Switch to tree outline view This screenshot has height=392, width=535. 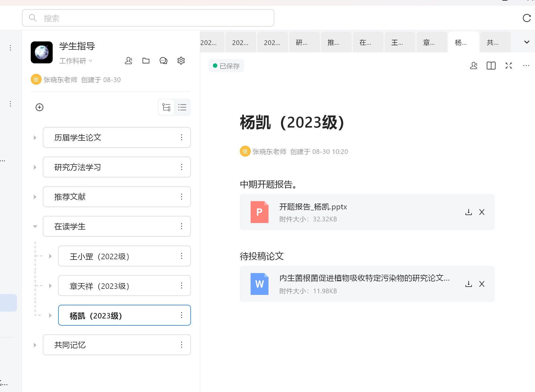pyautogui.click(x=166, y=107)
